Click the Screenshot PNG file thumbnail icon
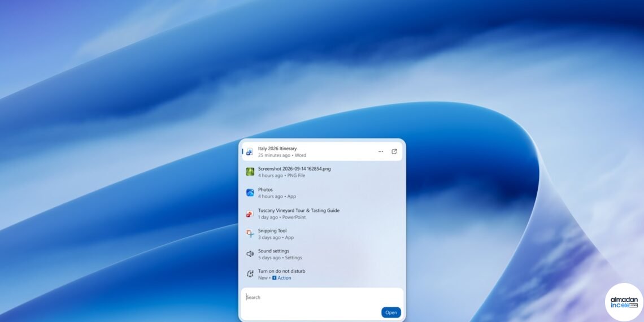Viewport: 644px width, 322px height. (250, 172)
